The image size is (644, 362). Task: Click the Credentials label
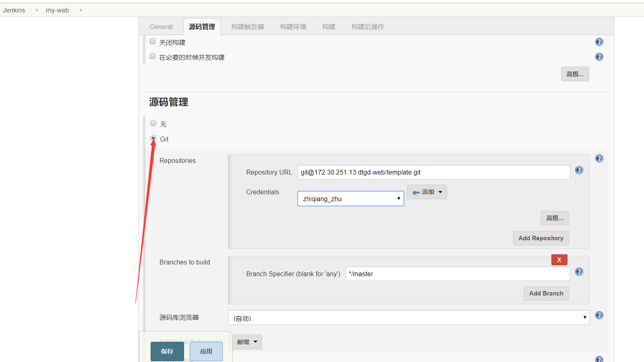tap(263, 192)
